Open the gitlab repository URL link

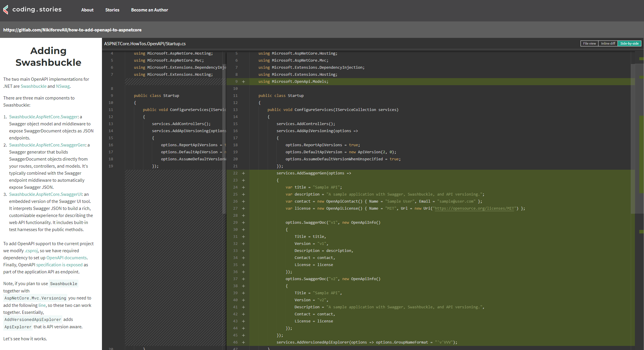(72, 30)
